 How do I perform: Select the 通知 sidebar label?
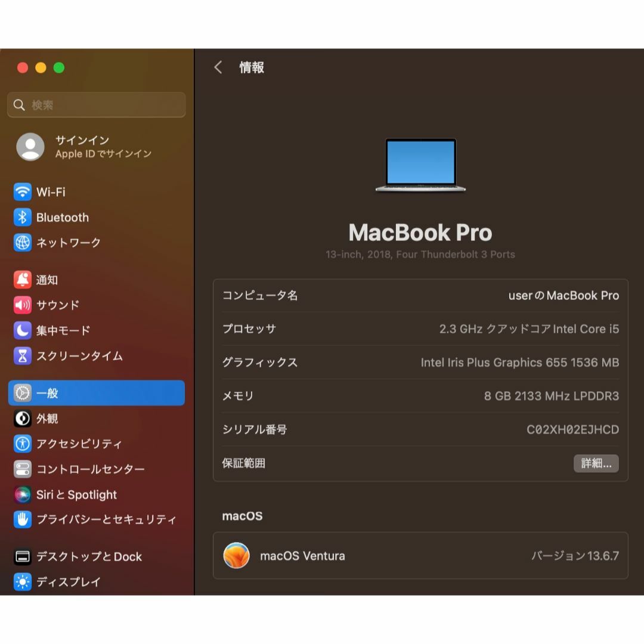point(47,280)
